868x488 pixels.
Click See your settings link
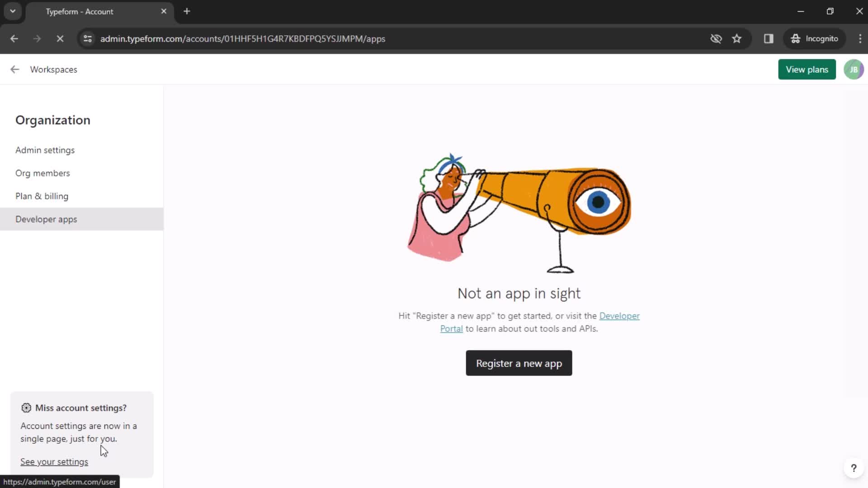tap(54, 462)
